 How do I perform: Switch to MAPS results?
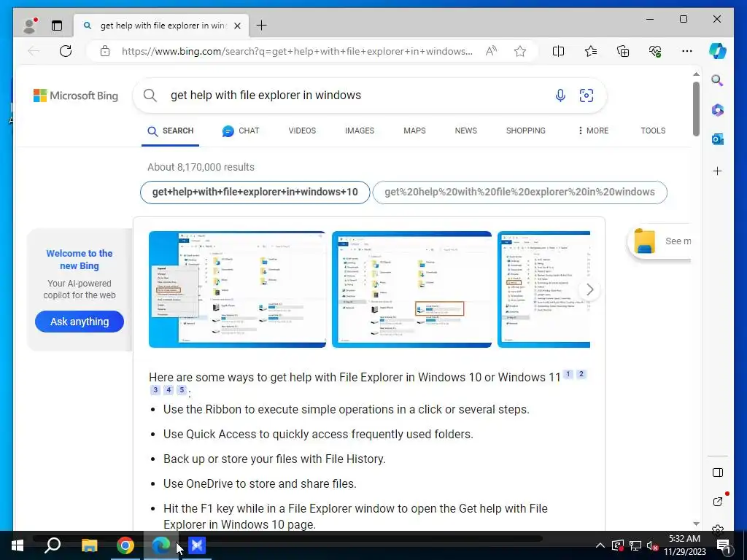tap(414, 131)
